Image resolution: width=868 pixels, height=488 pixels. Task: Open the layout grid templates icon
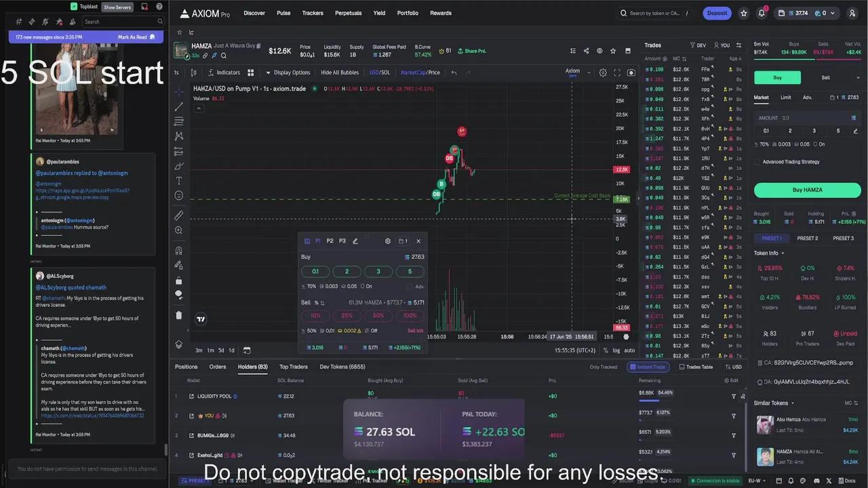point(250,73)
